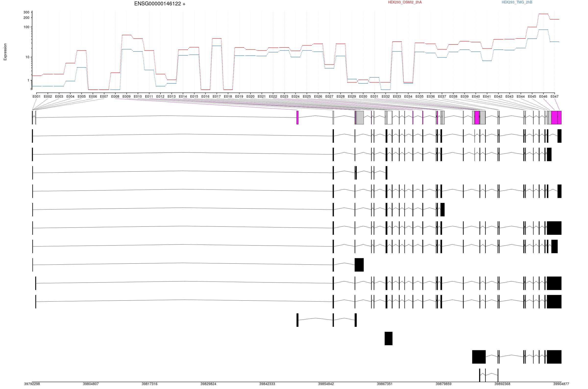Click the gene title ENSG00000146122 +
Screen dimensions: 588x389
159,4
